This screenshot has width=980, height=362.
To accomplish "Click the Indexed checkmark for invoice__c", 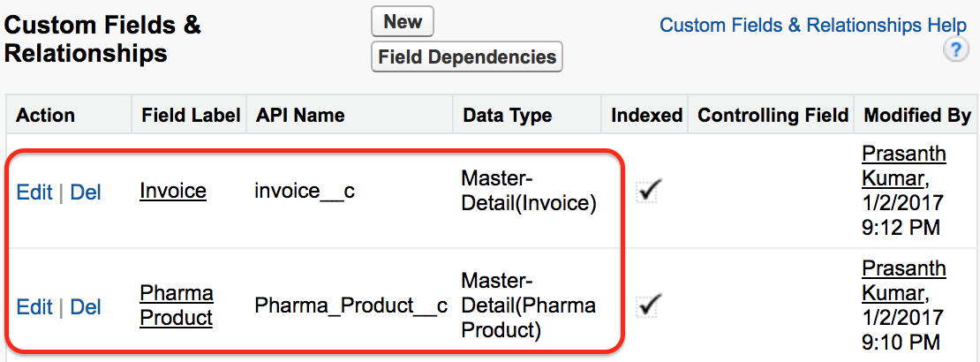I will [x=650, y=191].
